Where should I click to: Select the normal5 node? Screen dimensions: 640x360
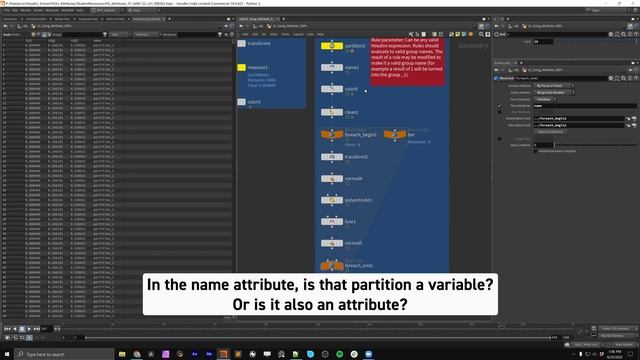point(332,243)
